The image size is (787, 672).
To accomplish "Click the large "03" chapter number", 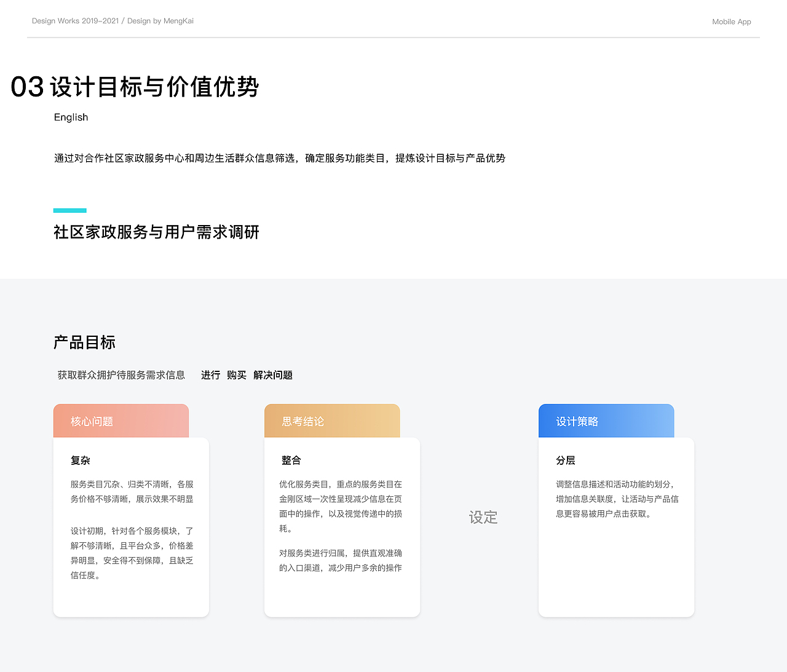I will (26, 87).
